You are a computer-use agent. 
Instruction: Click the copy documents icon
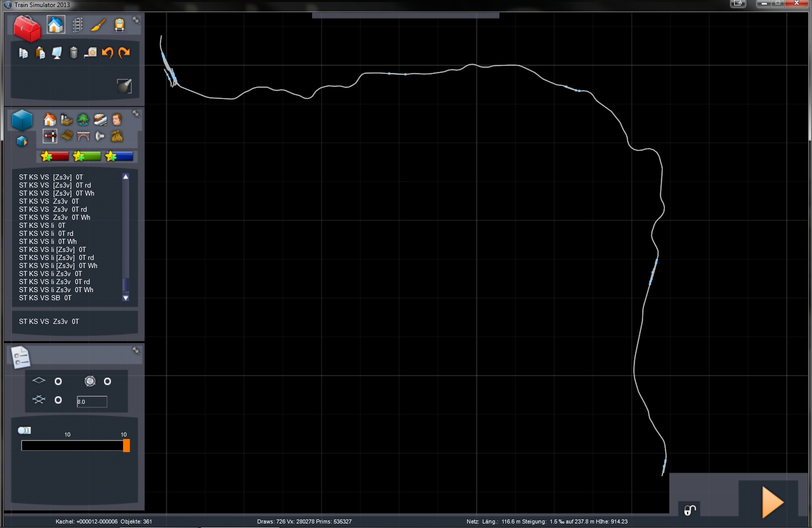click(24, 53)
